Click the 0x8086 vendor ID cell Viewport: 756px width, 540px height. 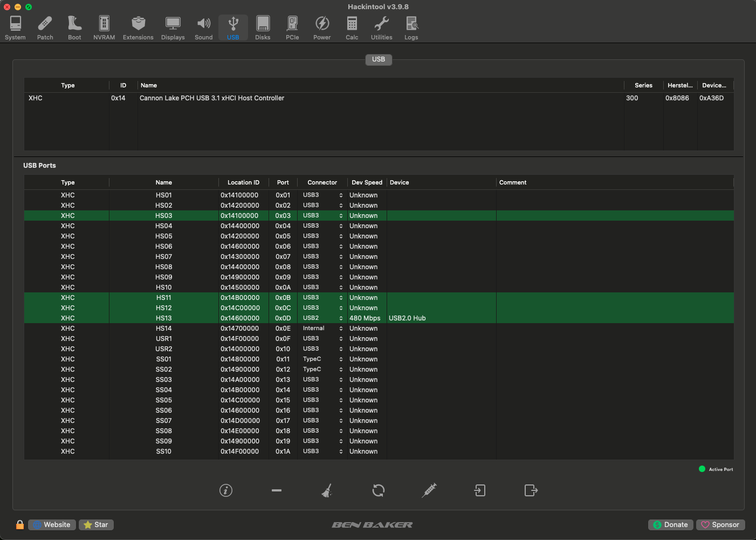click(x=677, y=98)
